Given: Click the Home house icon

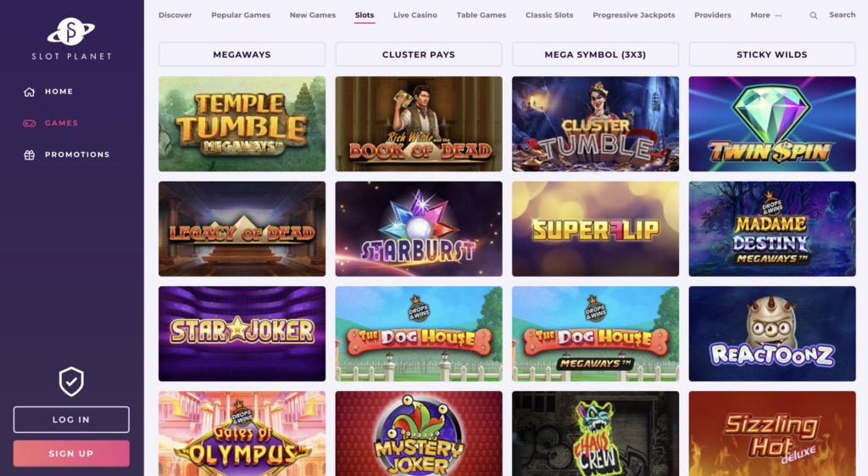Looking at the screenshot, I should pyautogui.click(x=30, y=92).
